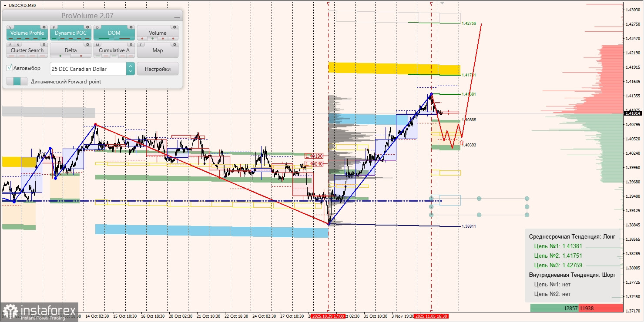This screenshot has height=322, width=644.
Task: Disable the DOM module
Action: (114, 33)
